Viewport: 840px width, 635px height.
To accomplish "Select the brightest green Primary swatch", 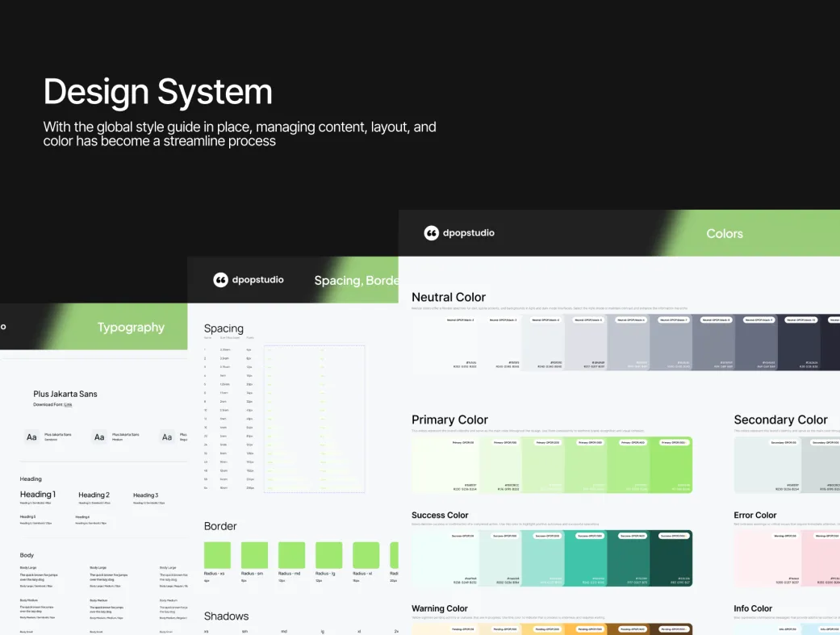I will [671, 465].
